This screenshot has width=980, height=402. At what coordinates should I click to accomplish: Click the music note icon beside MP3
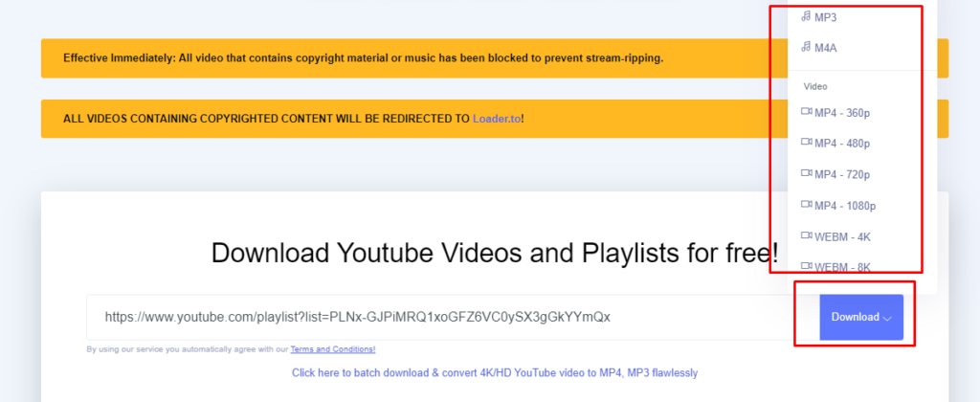806,16
